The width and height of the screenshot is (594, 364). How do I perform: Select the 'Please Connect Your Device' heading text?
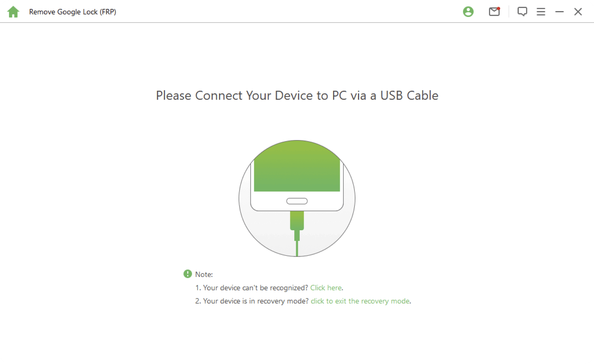click(297, 95)
